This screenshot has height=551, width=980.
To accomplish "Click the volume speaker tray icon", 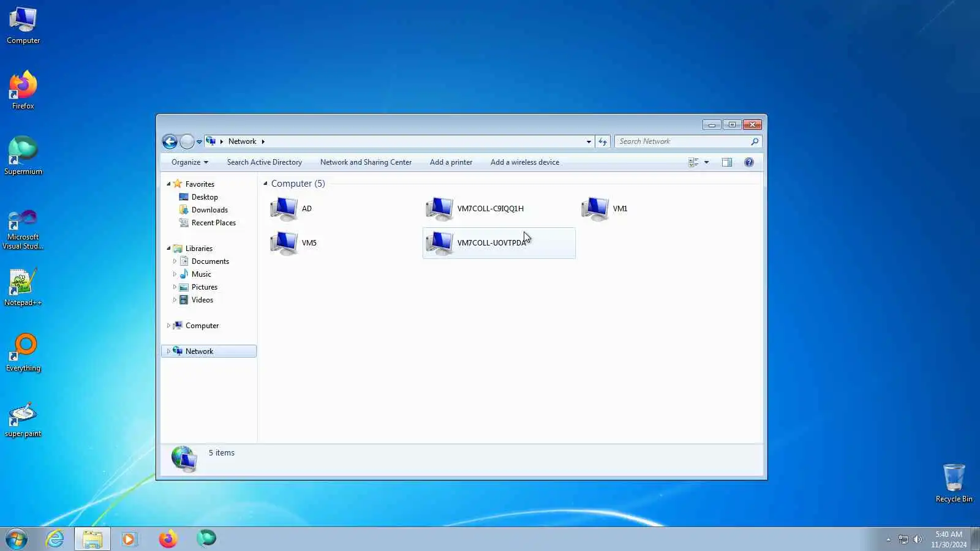I will click(x=918, y=539).
